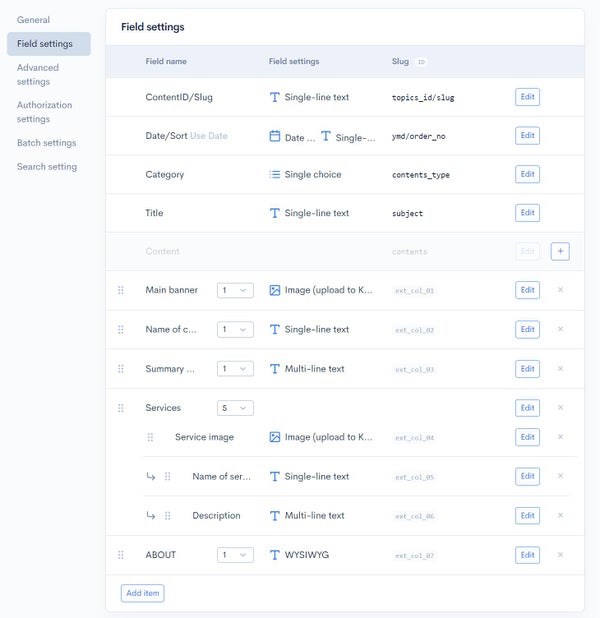Open the Services count dropdown
This screenshot has height=618, width=600.
(x=235, y=408)
